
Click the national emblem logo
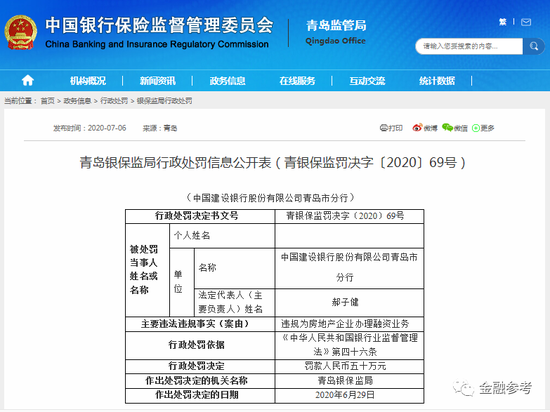point(21,32)
